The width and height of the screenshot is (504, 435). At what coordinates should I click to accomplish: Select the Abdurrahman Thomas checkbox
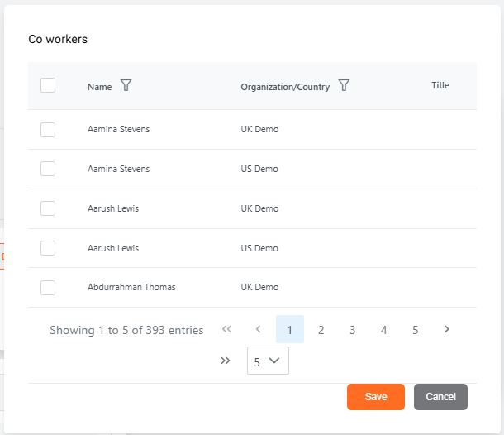click(x=48, y=288)
